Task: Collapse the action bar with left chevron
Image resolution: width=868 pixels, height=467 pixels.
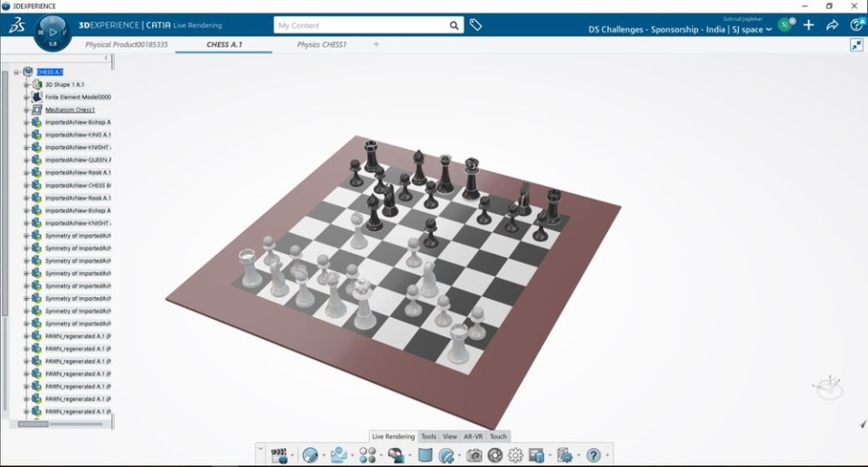Action: [260, 449]
